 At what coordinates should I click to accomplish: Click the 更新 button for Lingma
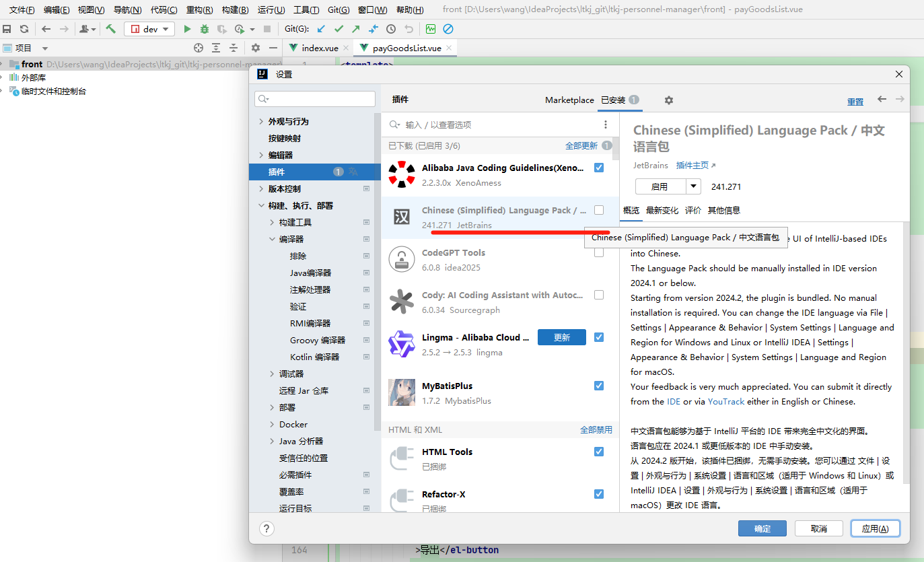coord(562,337)
